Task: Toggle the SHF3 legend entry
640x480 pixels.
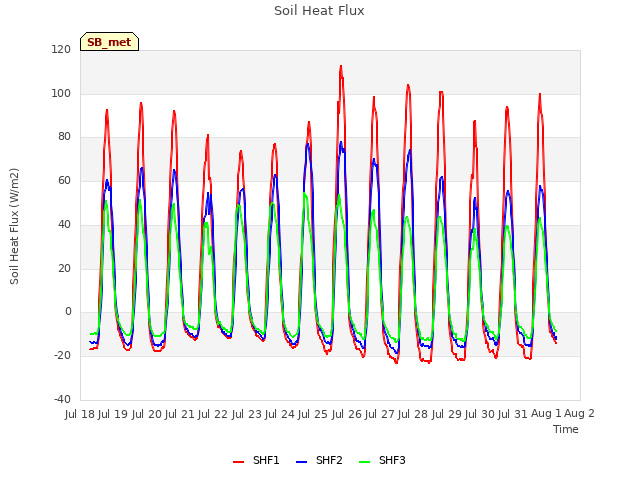Action: click(382, 460)
